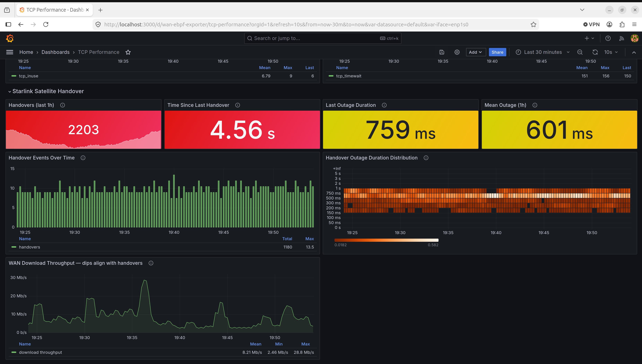Screen dimensions: 642x364
Task: Toggle the tcp_inuse legend series
Action: pos(29,76)
